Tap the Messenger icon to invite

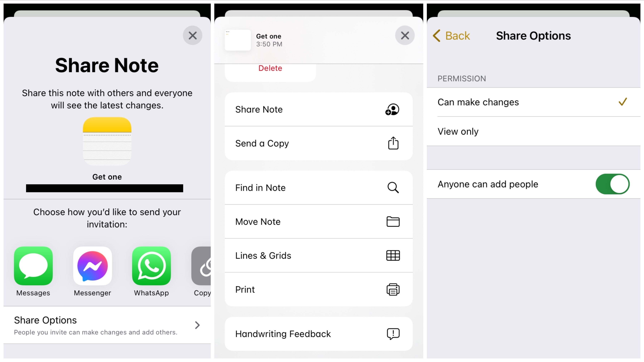(x=92, y=266)
